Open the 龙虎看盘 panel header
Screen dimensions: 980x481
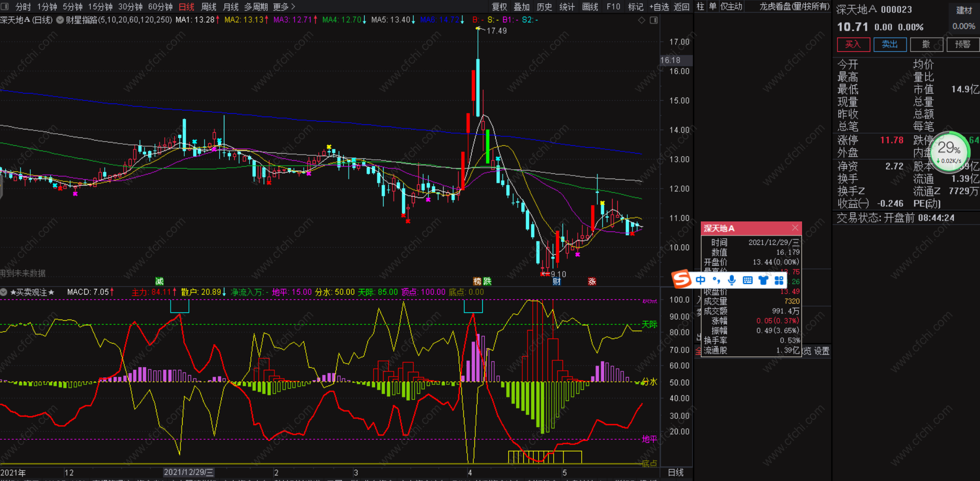coord(794,6)
